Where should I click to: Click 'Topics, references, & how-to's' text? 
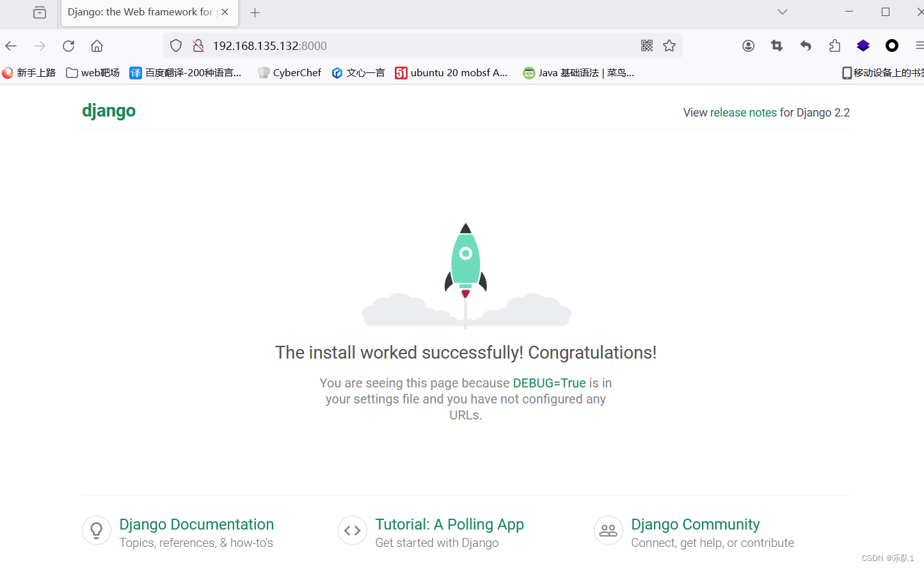[196, 543]
